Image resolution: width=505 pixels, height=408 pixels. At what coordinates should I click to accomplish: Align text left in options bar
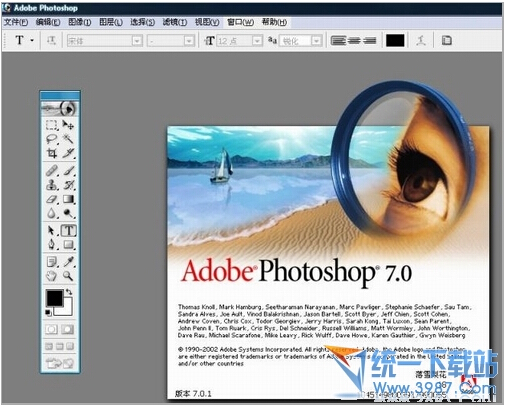pos(338,41)
